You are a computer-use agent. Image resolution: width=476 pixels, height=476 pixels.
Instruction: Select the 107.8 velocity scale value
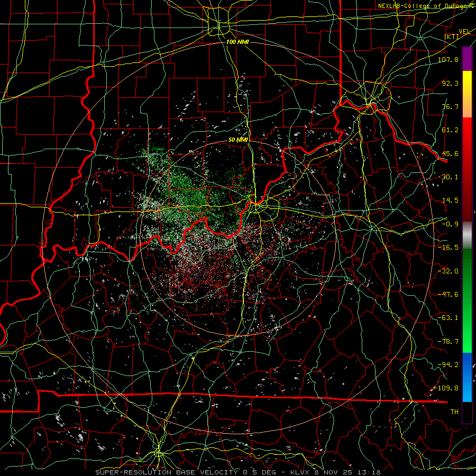pyautogui.click(x=448, y=59)
